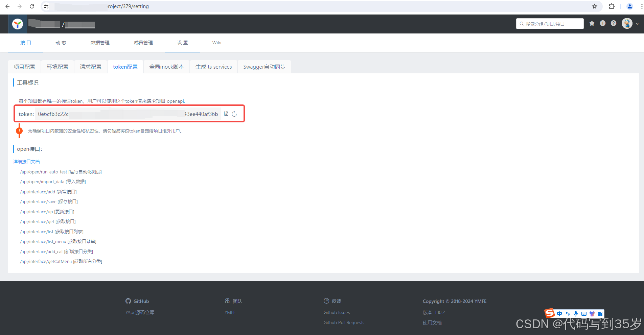Open help via question mark icon
644x335 pixels.
pyautogui.click(x=614, y=23)
